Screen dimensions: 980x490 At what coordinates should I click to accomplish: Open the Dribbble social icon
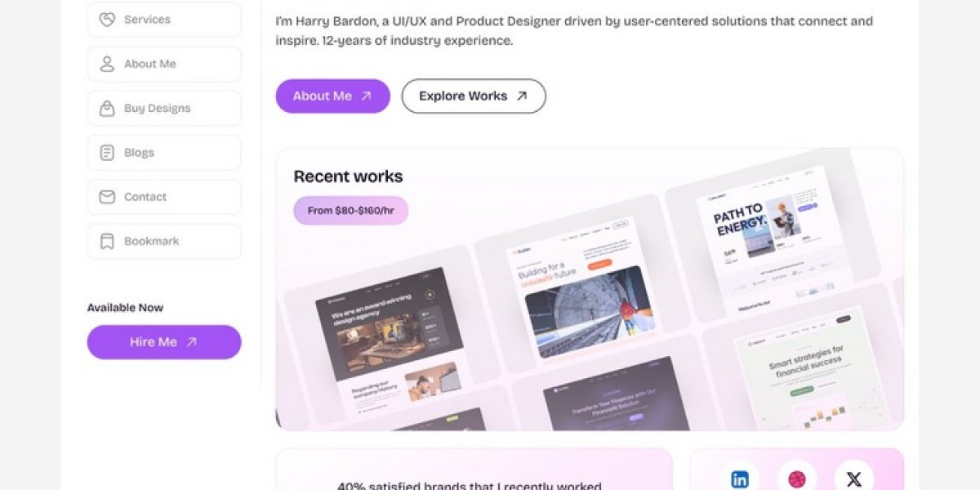click(x=797, y=479)
